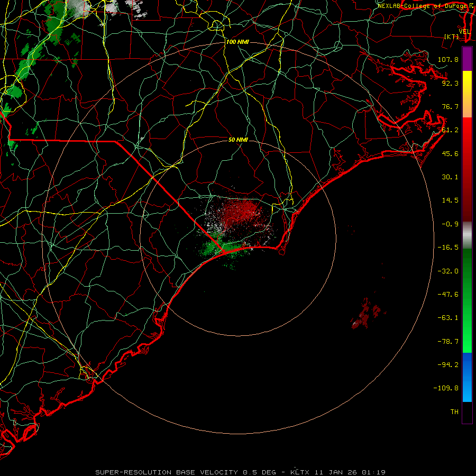Select the gray near-zero color bar segment

[x=467, y=235]
